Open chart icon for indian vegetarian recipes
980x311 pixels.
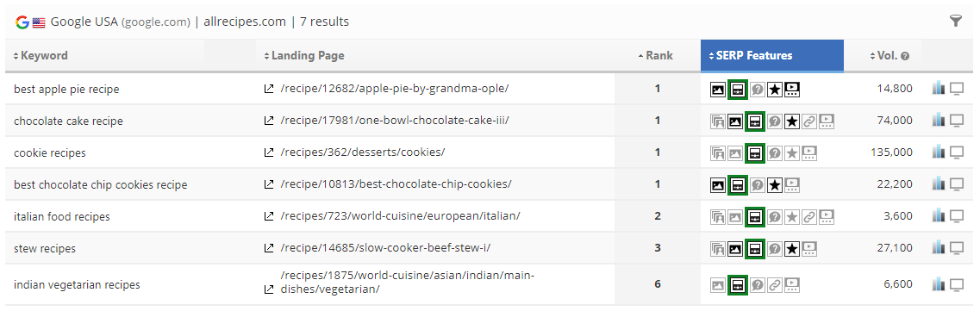pos(938,285)
